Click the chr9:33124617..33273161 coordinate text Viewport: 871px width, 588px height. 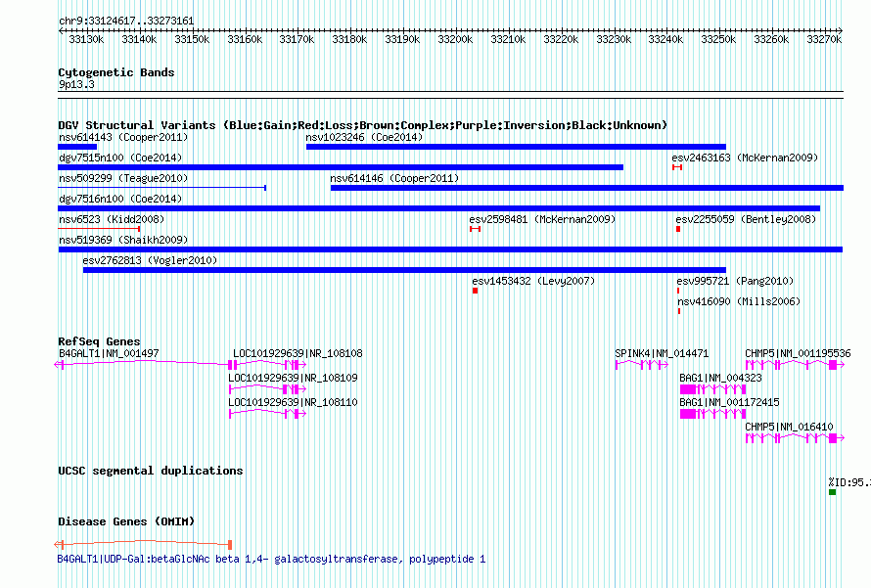126,21
